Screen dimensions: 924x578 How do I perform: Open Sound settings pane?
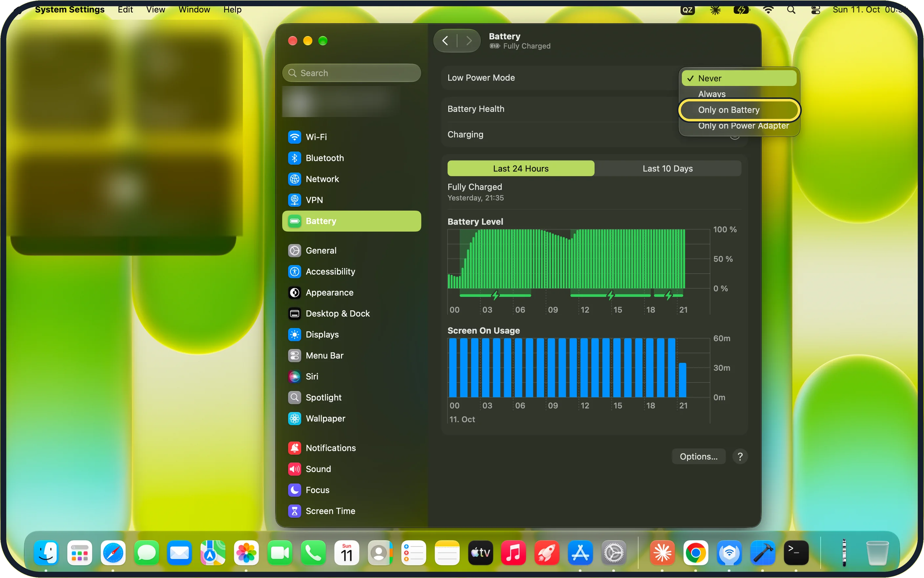click(x=351, y=469)
